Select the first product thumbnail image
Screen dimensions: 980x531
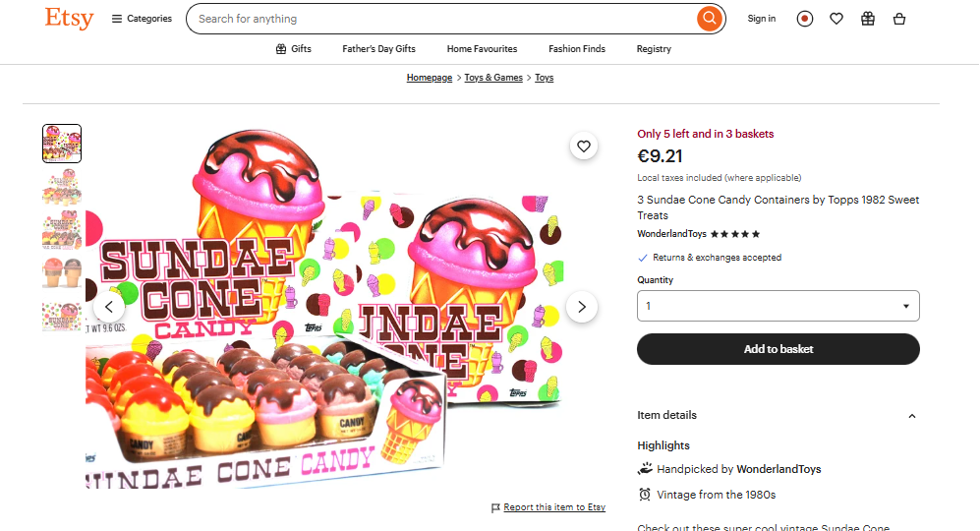[62, 144]
